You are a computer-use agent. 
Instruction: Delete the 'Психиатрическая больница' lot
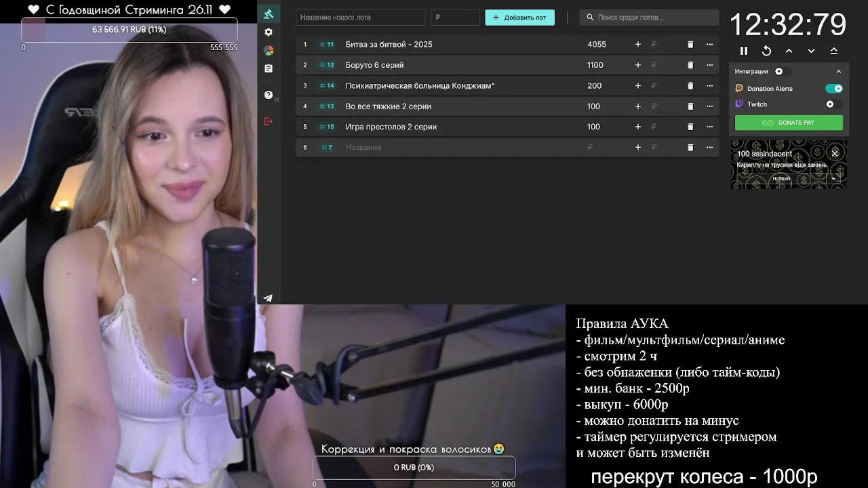click(x=690, y=85)
